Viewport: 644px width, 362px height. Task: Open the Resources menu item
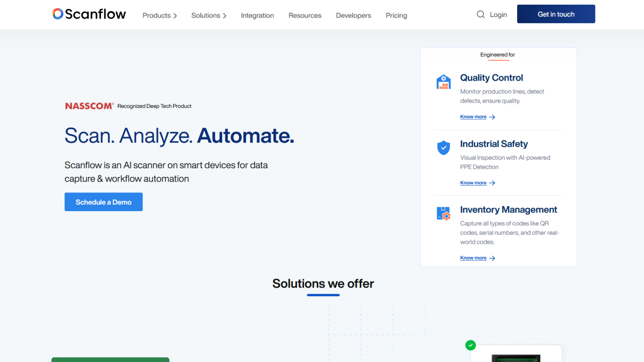coord(305,16)
